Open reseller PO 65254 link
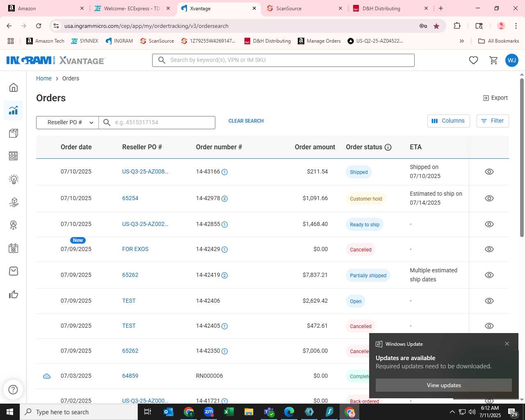Viewport: 525px width, 420px height. click(130, 199)
